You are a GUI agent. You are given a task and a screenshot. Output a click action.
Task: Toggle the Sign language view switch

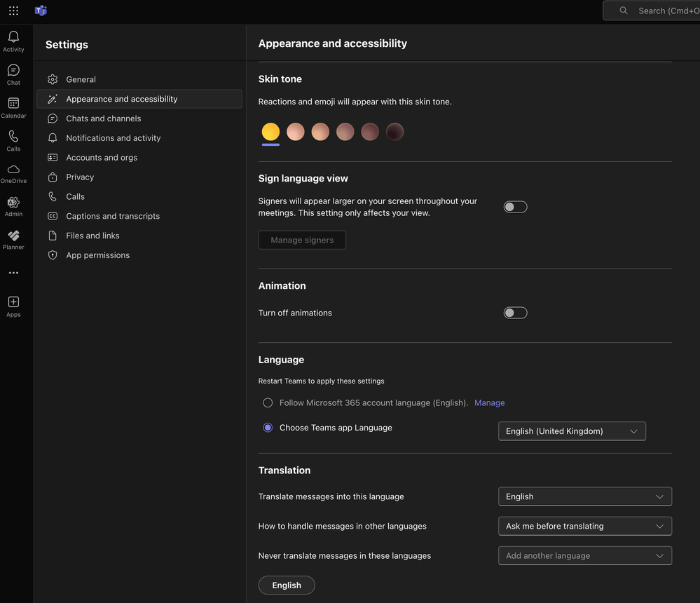515,207
